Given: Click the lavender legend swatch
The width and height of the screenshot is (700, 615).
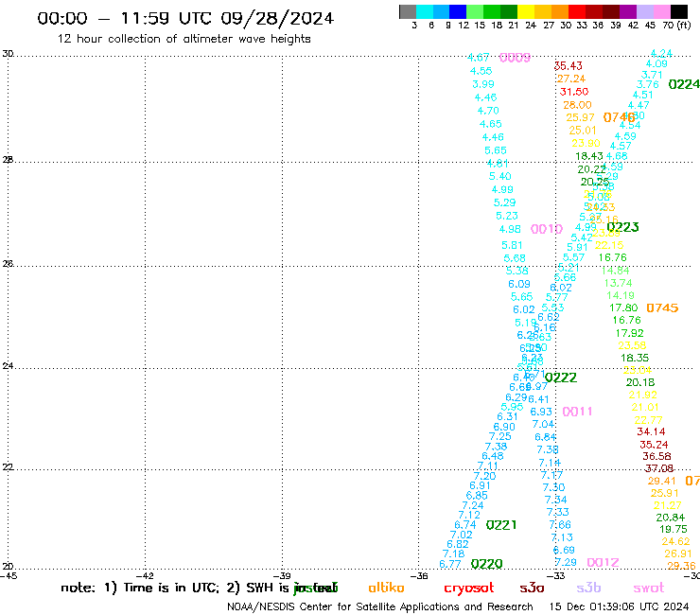Looking at the screenshot, I should point(645,11).
